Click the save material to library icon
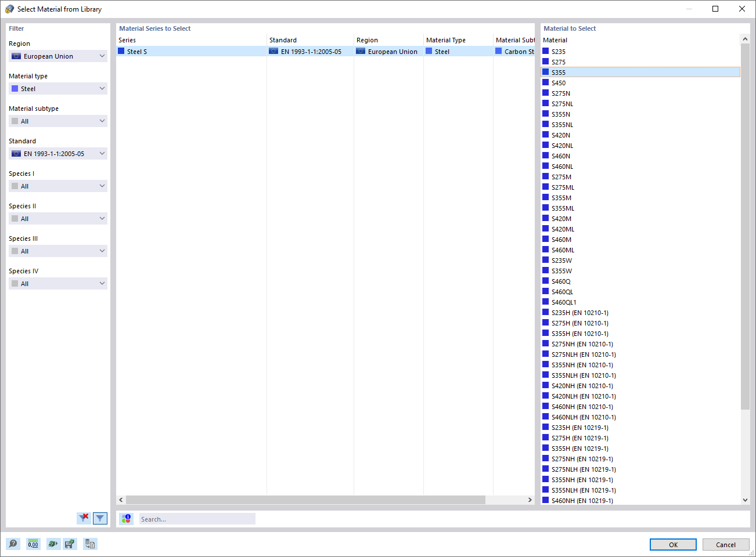 pyautogui.click(x=70, y=544)
